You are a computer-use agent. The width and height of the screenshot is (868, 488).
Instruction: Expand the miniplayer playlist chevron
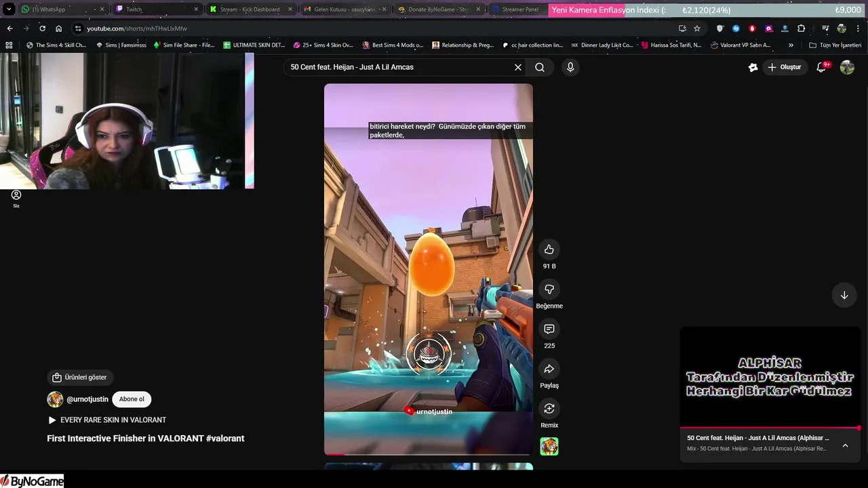845,445
